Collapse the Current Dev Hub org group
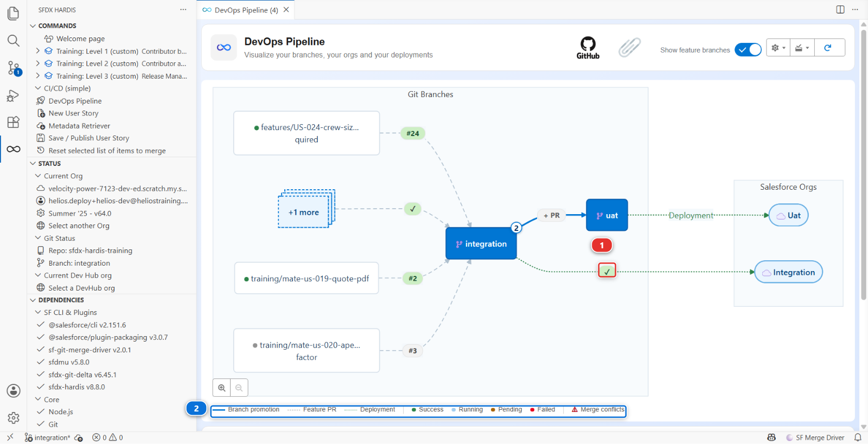The height and width of the screenshot is (444, 868). [38, 275]
